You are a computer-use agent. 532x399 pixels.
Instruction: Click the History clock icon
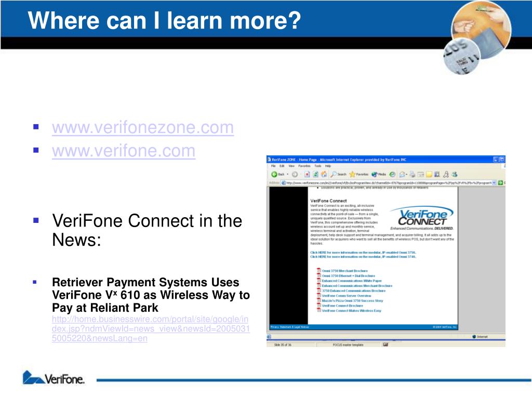[x=392, y=175]
